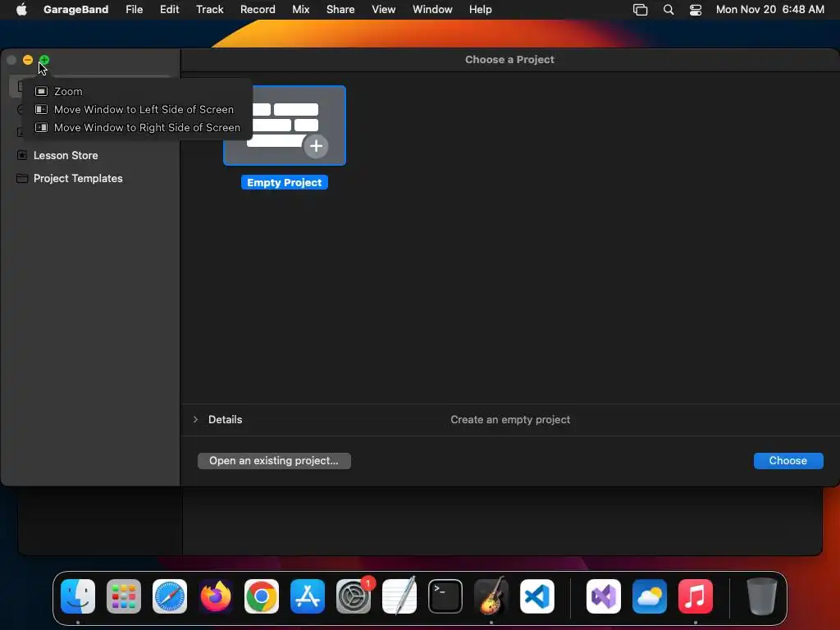The height and width of the screenshot is (630, 840).
Task: Click the yellow minimize window button
Action: [28, 60]
